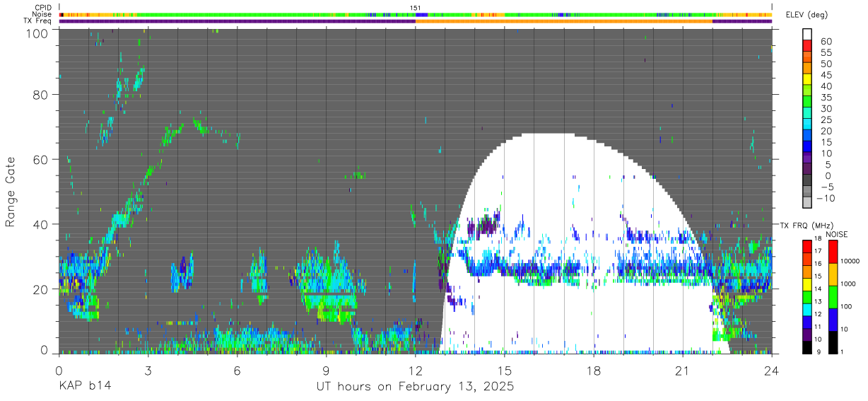
Task: Click the red ELEV swatch between 55 and 60
Action: pyautogui.click(x=807, y=46)
